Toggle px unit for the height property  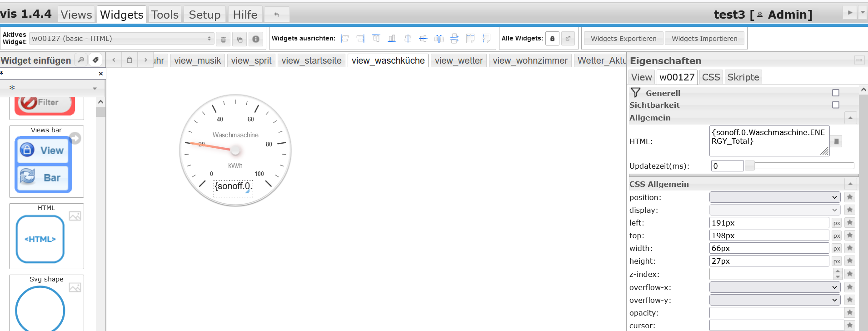click(x=837, y=261)
